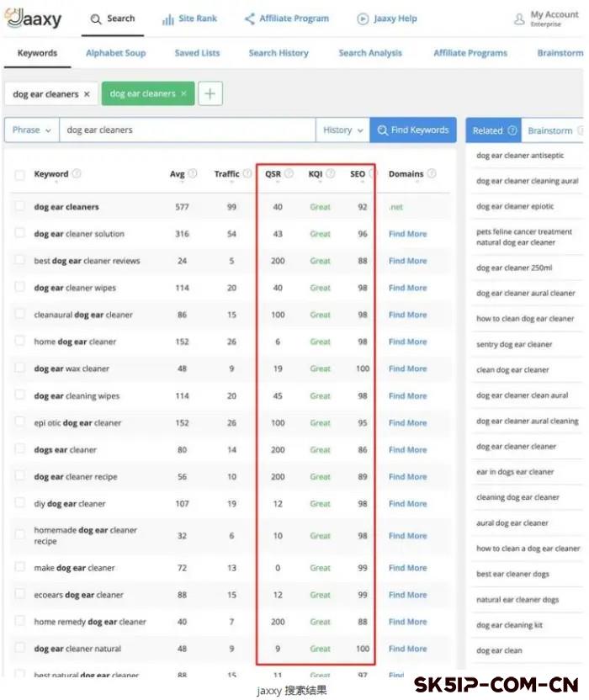Check the 'dog ear cleaner wipes' row checkbox

pos(19,287)
